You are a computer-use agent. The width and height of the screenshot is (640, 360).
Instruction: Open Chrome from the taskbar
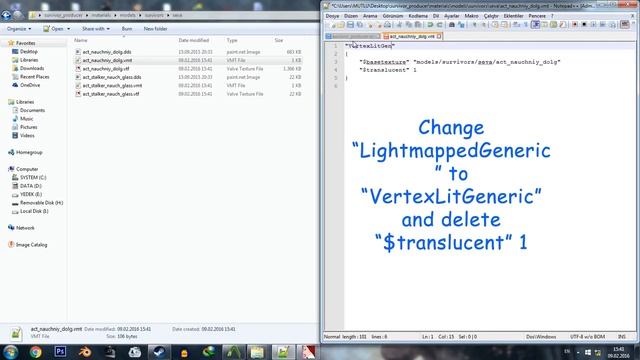tap(36, 352)
